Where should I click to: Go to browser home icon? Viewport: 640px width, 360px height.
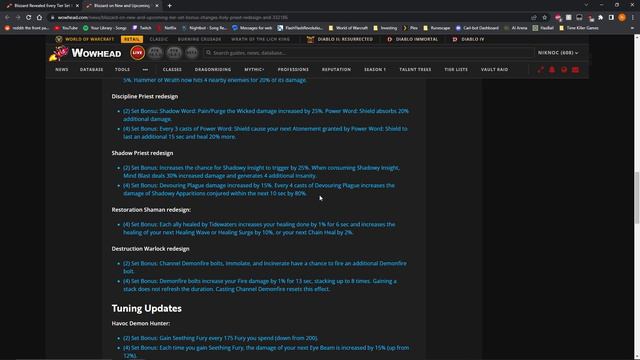coord(39,18)
